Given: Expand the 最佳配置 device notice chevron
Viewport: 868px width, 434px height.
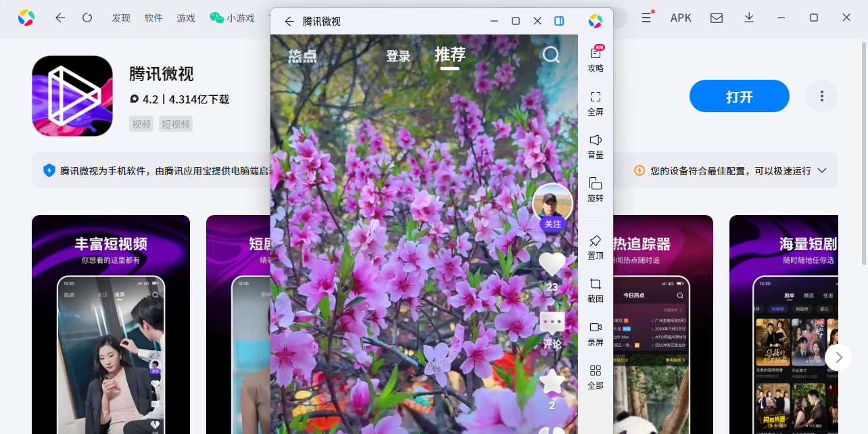Looking at the screenshot, I should pos(822,170).
